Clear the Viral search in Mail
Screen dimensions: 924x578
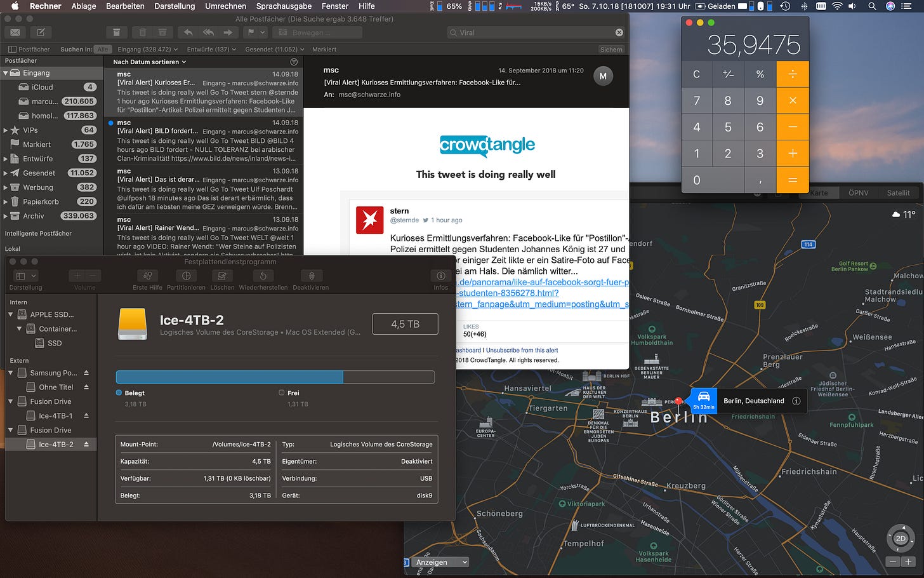(x=619, y=32)
